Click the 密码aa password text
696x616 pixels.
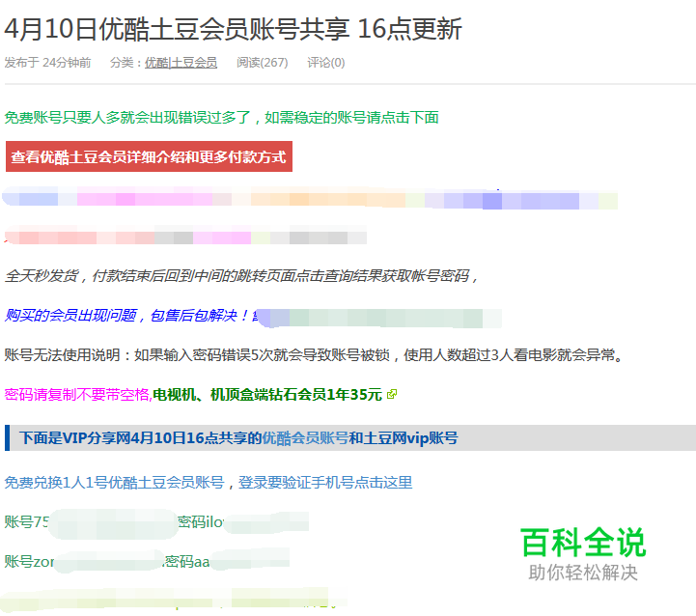pos(187,561)
